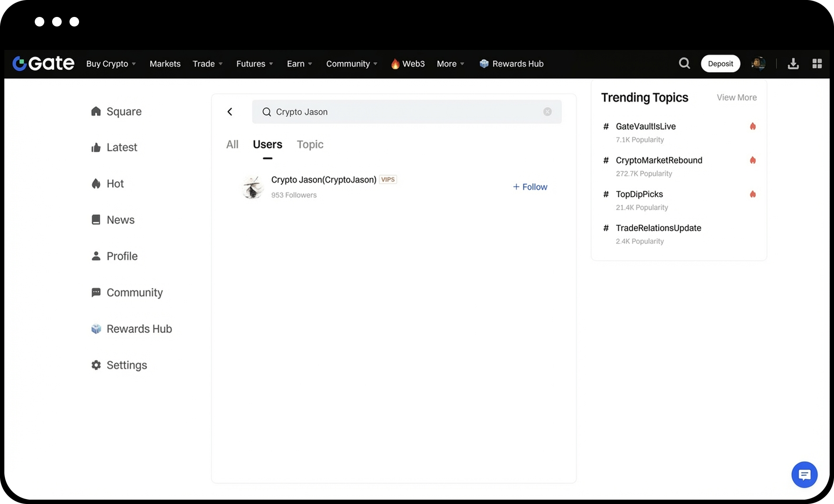This screenshot has width=834, height=504.
Task: Open the download app icon
Action: [x=793, y=64]
